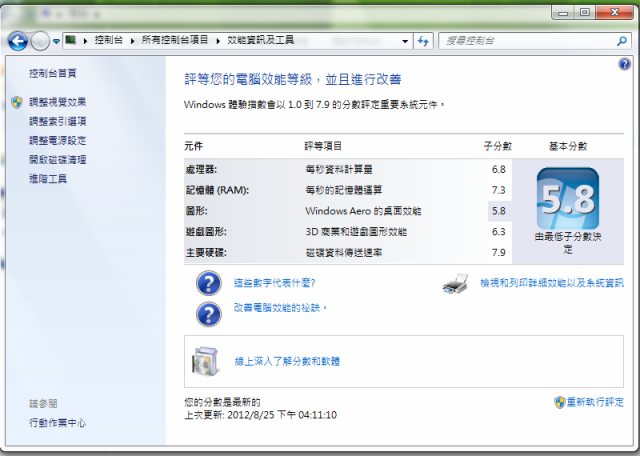Expand the chevron after 控制台 breadcrumb
Screen dimensions: 640x456
tap(132, 41)
